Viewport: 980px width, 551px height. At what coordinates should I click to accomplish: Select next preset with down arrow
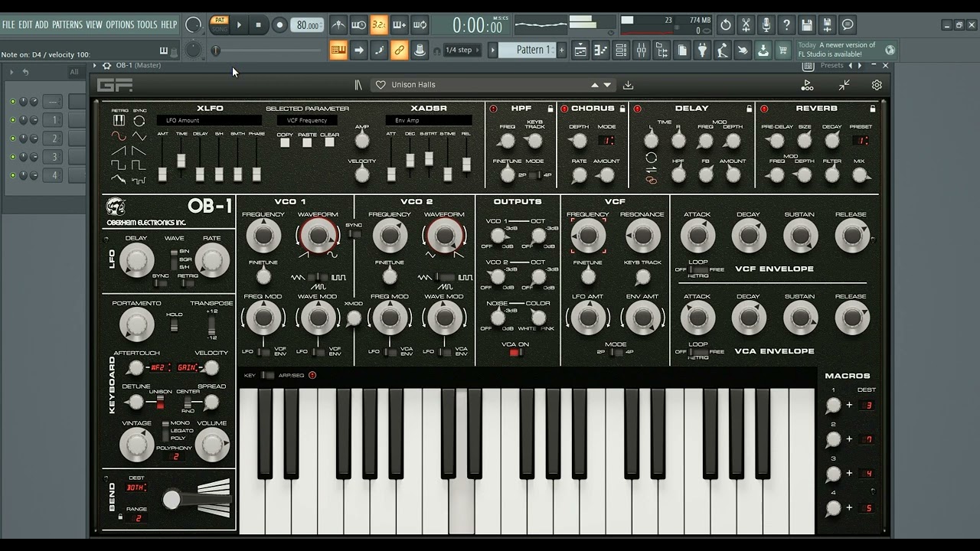607,85
